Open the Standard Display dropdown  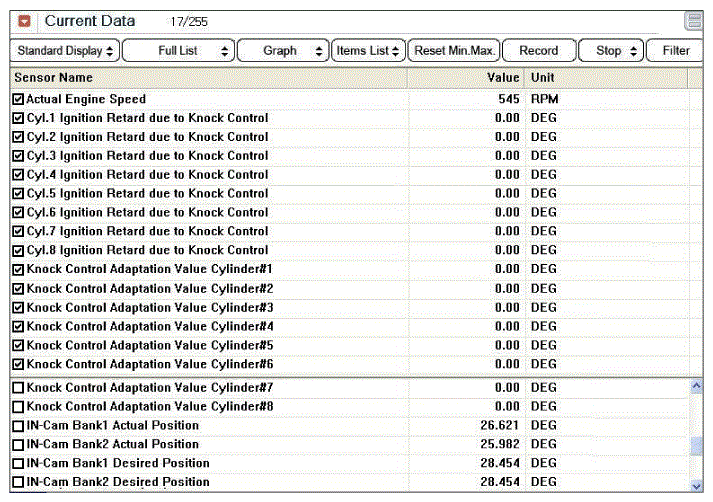point(65,50)
